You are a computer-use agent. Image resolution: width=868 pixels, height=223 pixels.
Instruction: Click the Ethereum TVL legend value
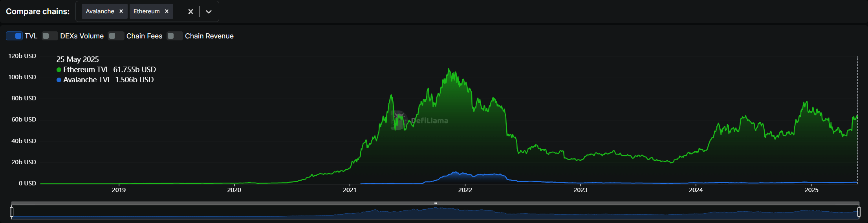(x=135, y=69)
